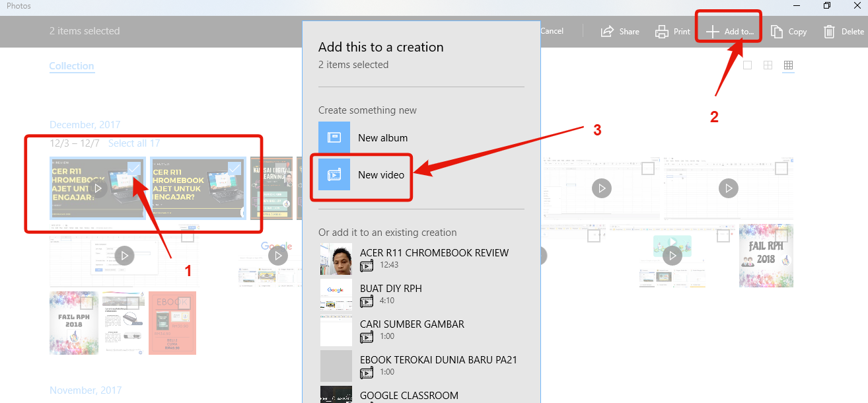868x403 pixels.
Task: Play the video beside FAIL RPH 2018 image
Action: (x=672, y=256)
